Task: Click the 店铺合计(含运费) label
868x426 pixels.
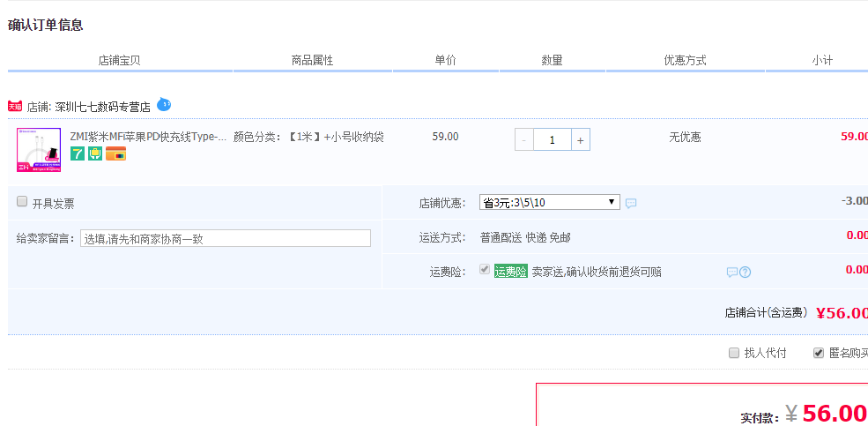Action: (766, 312)
